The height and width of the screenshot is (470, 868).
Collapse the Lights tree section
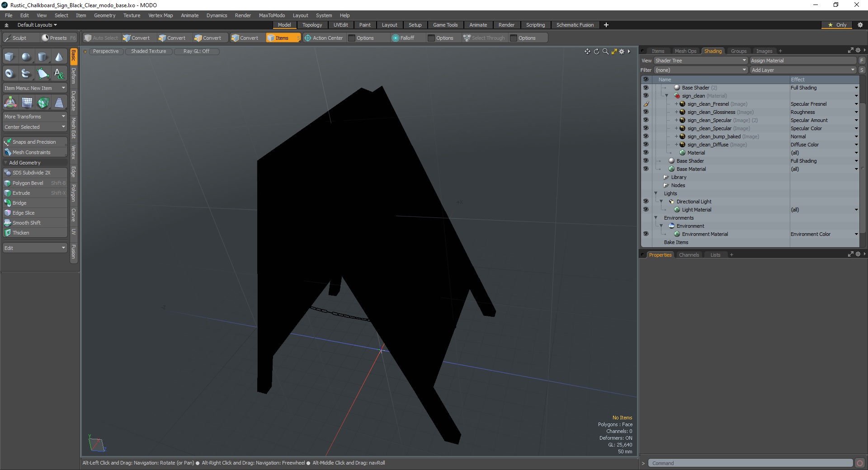point(656,193)
